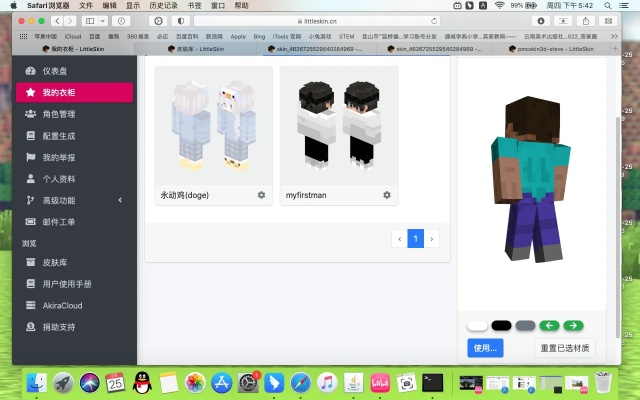Open the STEM bookmark
The height and width of the screenshot is (400, 640).
pos(347,36)
